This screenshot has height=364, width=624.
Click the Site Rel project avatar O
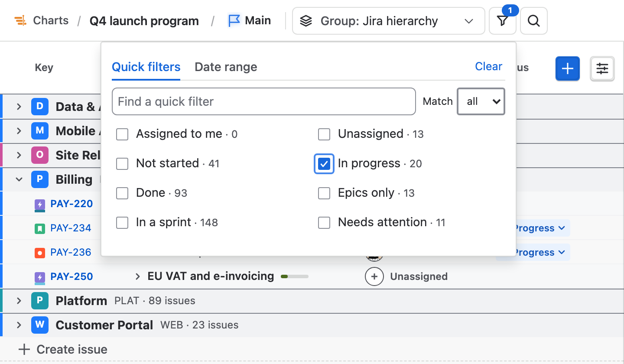39,155
